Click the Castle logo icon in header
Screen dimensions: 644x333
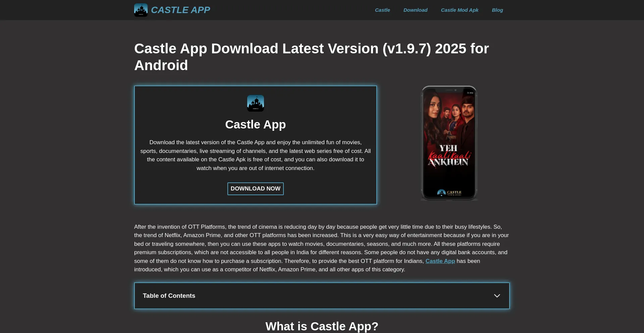point(141,10)
